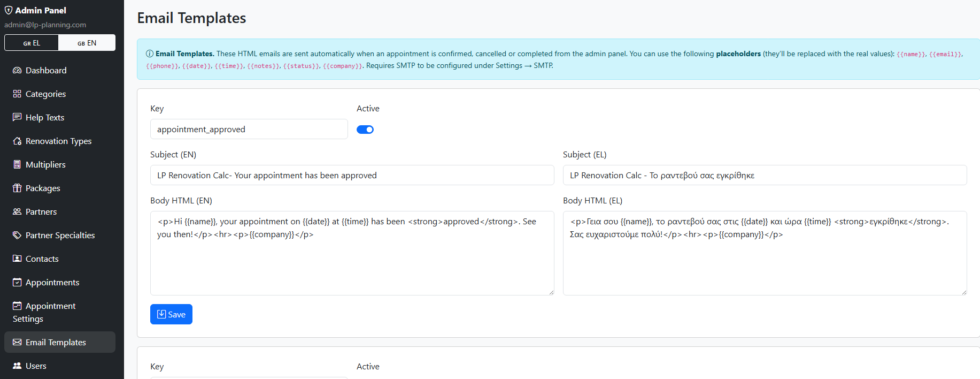Open the Dashboard menu item
The width and height of the screenshot is (980, 379).
click(60, 70)
